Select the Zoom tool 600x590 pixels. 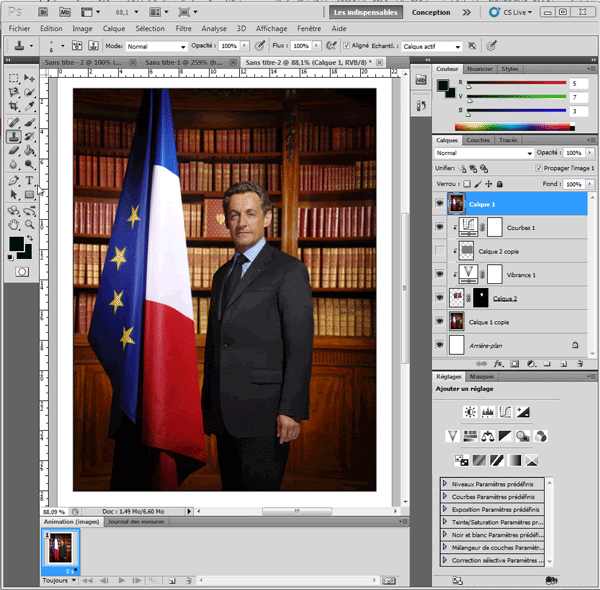click(29, 225)
